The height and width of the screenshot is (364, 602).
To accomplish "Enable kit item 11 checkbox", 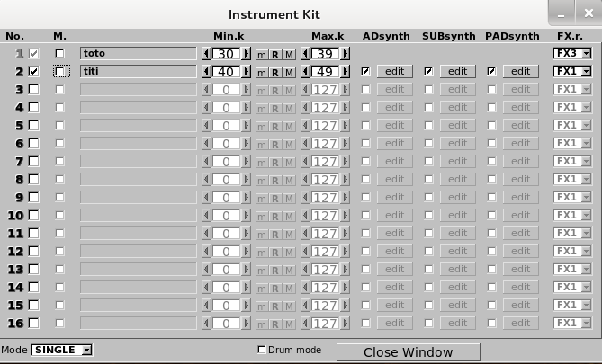I will click(34, 233).
